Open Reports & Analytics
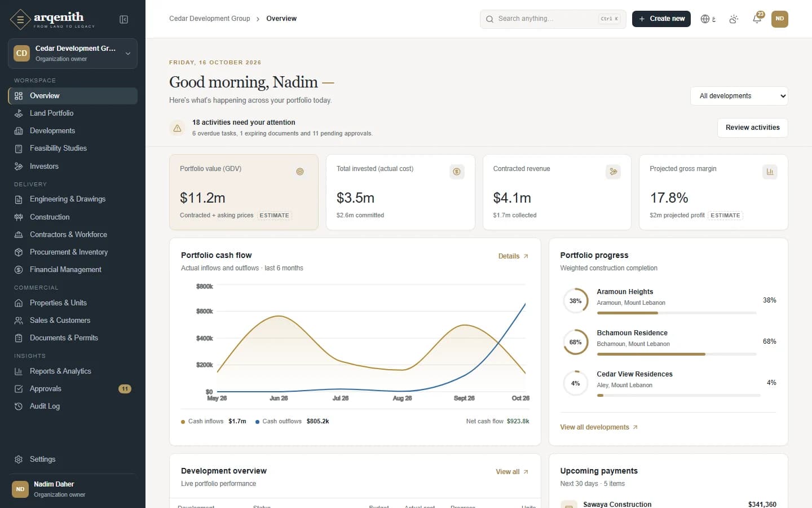The width and height of the screenshot is (812, 508). pos(73,371)
